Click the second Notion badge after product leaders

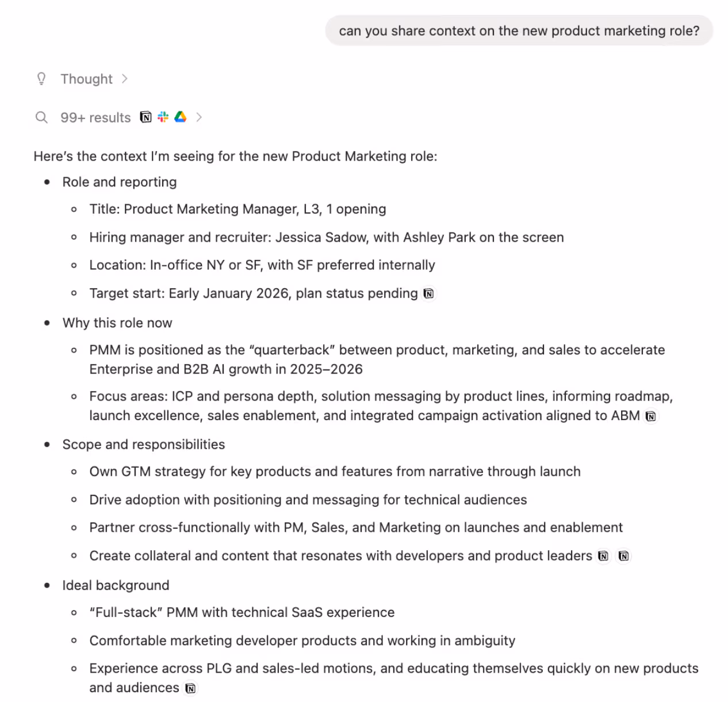[623, 556]
